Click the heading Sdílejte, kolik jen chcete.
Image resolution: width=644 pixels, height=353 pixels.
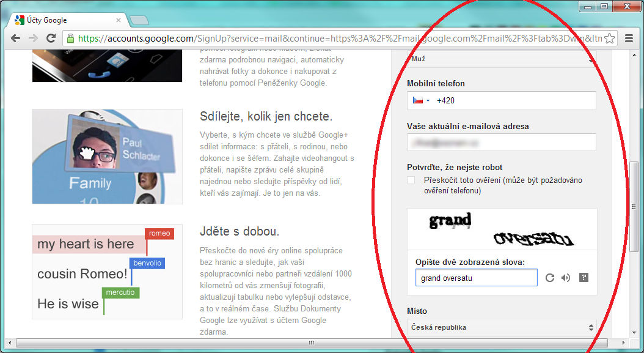(266, 116)
